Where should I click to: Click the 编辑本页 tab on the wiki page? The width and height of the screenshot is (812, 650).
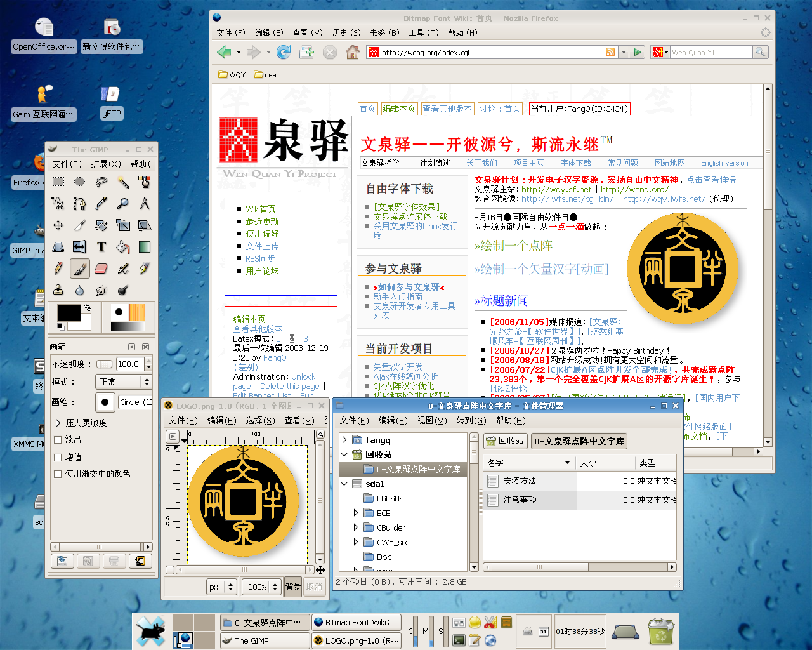pyautogui.click(x=399, y=109)
